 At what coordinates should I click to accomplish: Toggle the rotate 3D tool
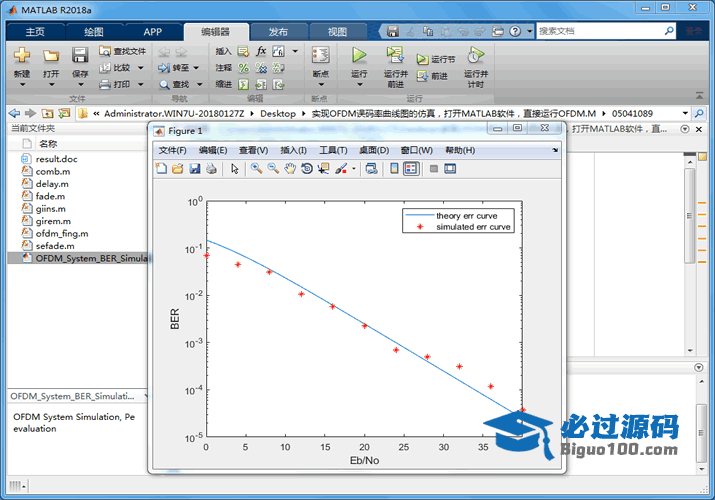[x=307, y=169]
